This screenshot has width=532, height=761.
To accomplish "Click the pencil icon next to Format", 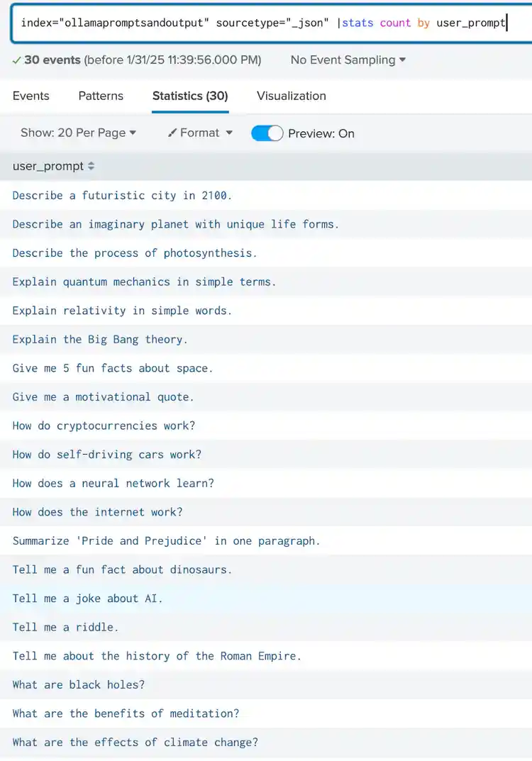I will (x=172, y=133).
